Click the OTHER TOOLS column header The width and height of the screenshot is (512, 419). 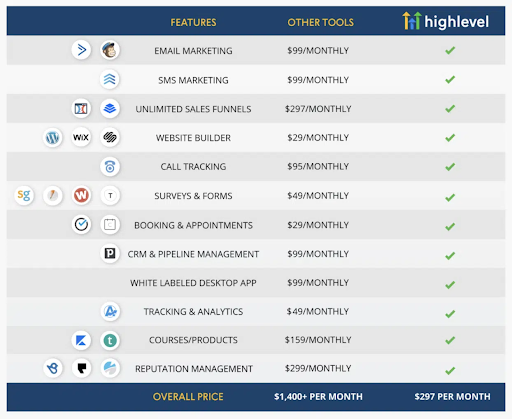point(320,22)
